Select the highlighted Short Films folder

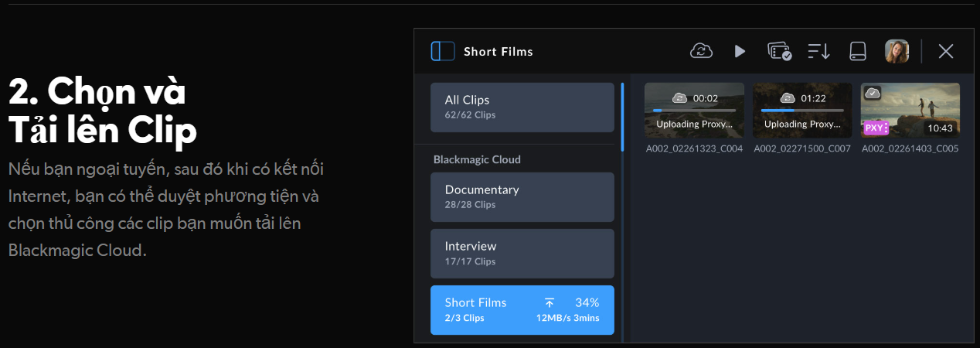tap(522, 310)
